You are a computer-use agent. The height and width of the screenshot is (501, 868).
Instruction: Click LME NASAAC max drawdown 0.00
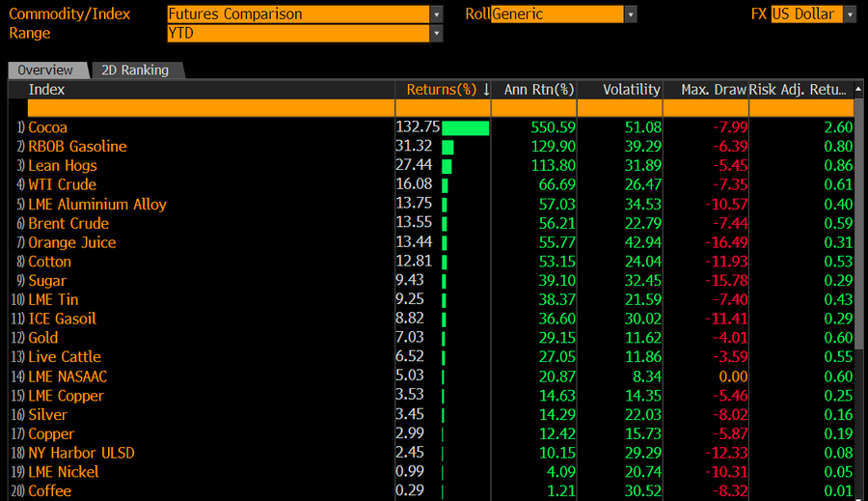pos(733,376)
